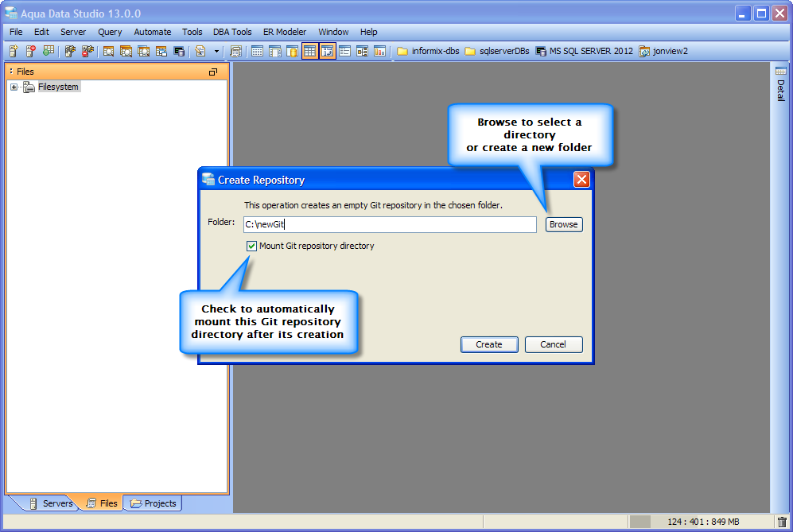Open the Tools menu
Viewport: 793px width, 532px height.
192,32
